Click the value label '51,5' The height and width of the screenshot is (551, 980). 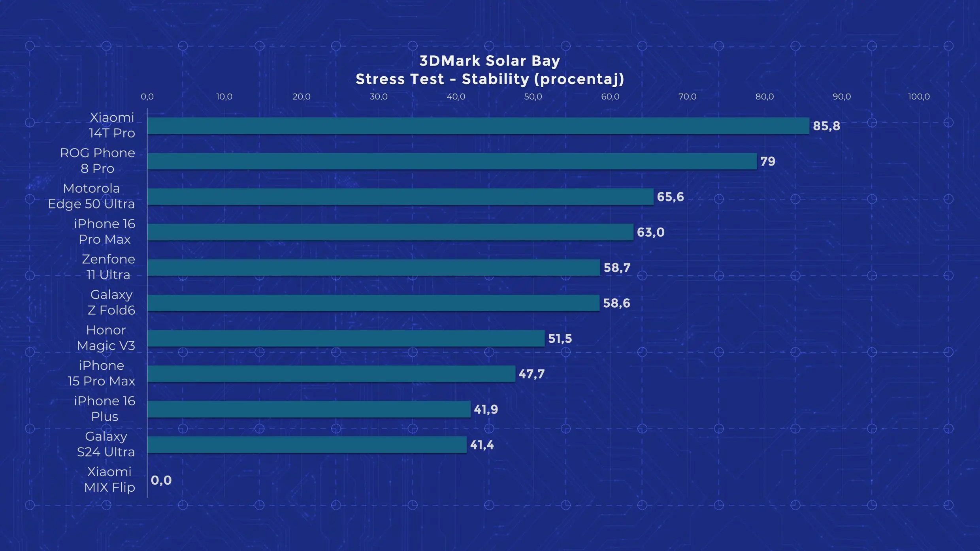[560, 338]
